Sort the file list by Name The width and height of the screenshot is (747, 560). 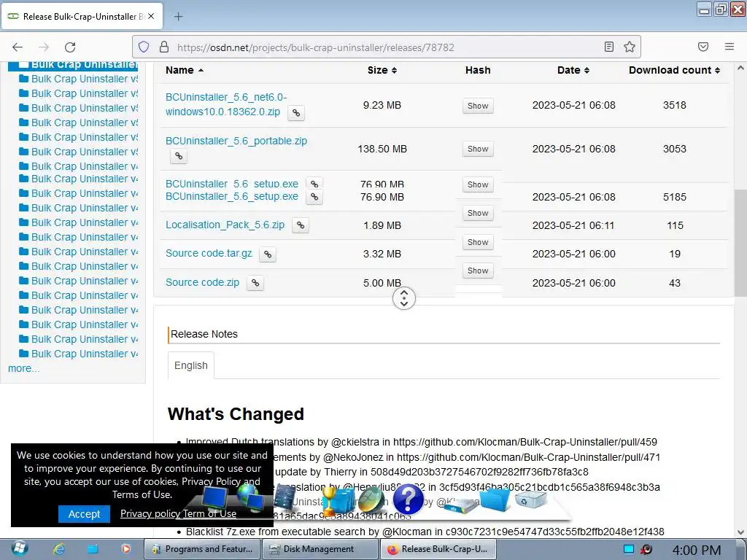[185, 70]
